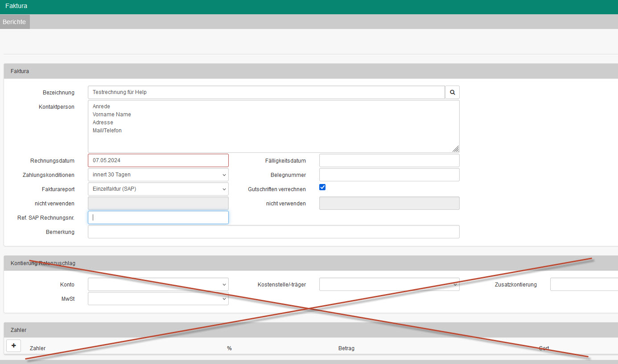The image size is (618, 364).
Task: Open the Fakturareport dropdown
Action: [x=158, y=189]
